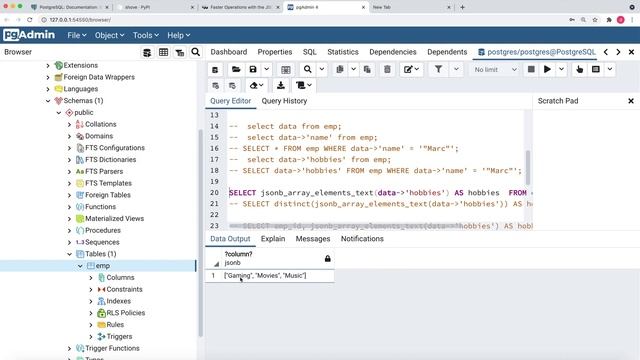The width and height of the screenshot is (640, 360).
Task: Click the filtered rows icon in Browser panel
Action: (180, 52)
